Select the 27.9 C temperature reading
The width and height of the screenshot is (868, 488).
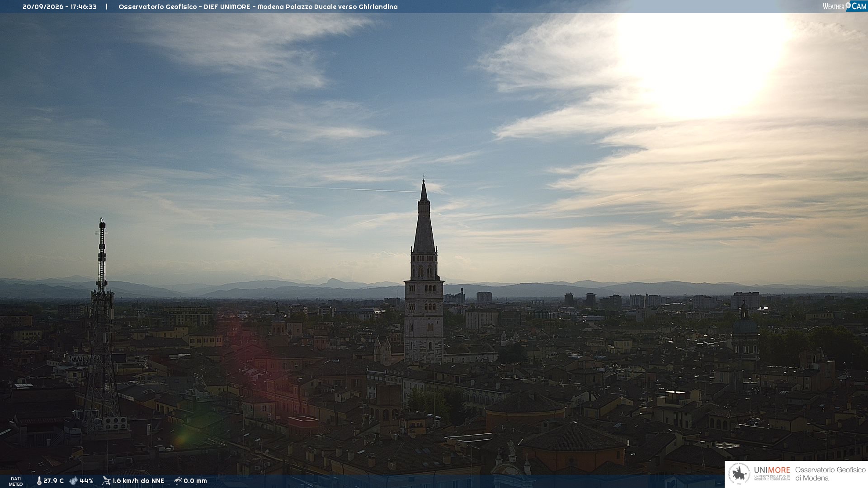pos(53,481)
